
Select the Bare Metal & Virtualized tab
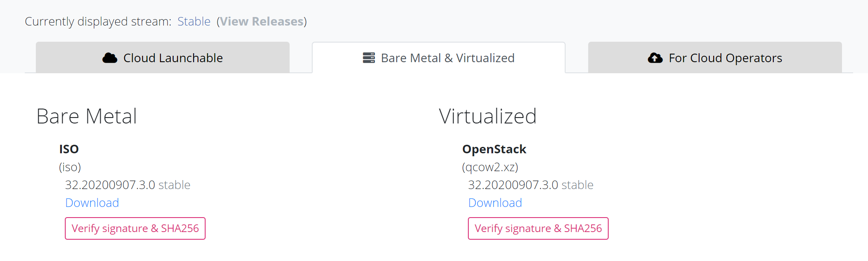(x=438, y=57)
